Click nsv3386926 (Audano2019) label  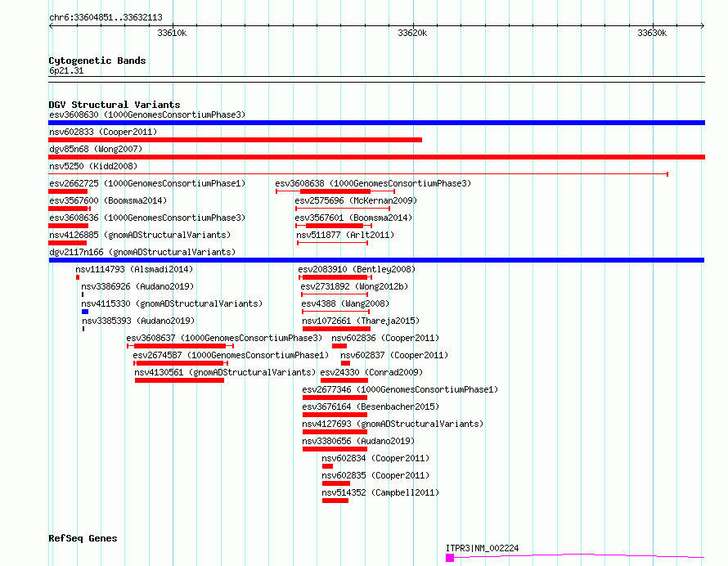[x=137, y=286]
